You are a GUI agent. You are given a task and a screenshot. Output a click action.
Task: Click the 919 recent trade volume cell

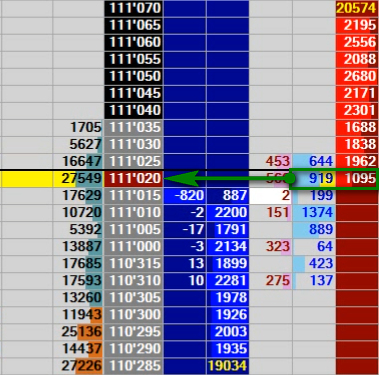(x=314, y=178)
